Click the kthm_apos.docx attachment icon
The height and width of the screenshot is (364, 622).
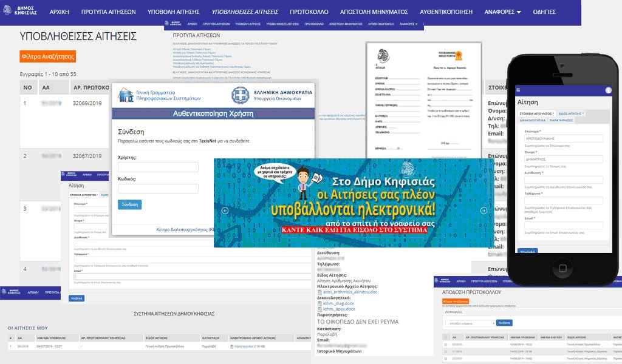[320, 309]
